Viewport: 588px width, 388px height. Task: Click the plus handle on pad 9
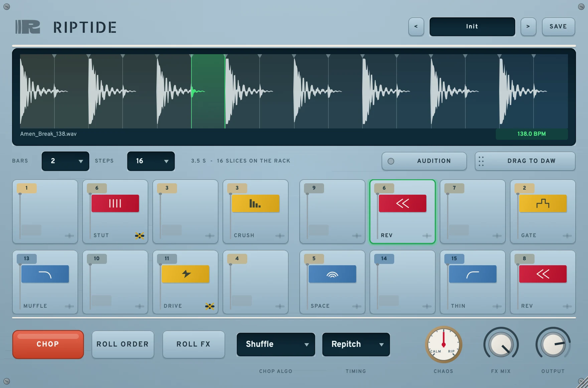(x=357, y=235)
